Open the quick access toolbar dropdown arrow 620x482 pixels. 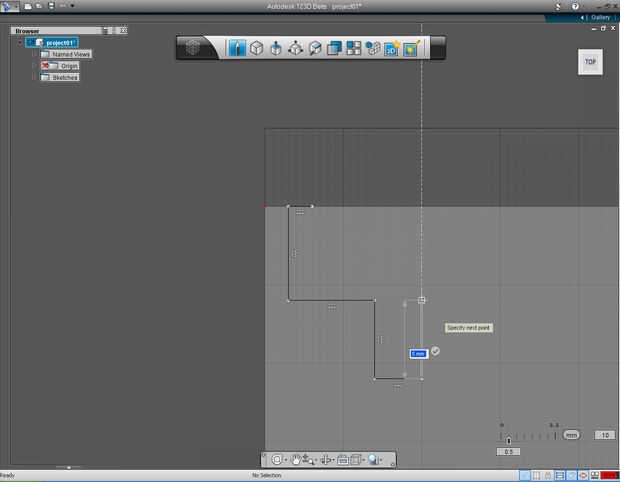(x=72, y=6)
